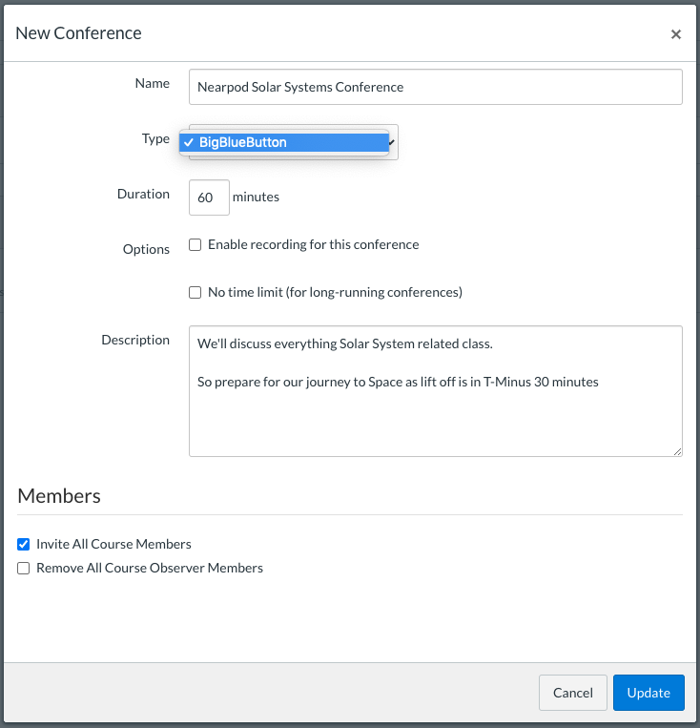Click the Type field label
The width and height of the screenshot is (700, 728).
[x=155, y=138]
